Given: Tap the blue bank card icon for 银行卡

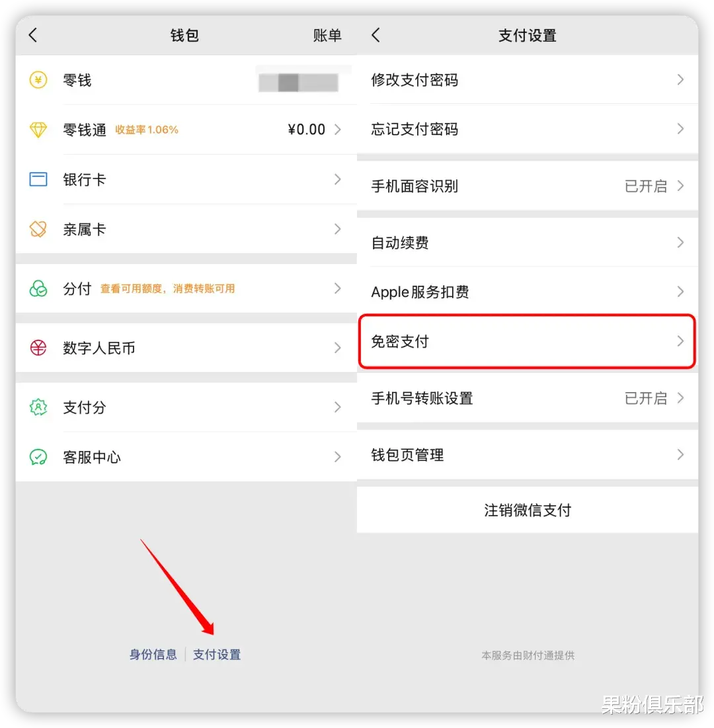Looking at the screenshot, I should pos(38,179).
